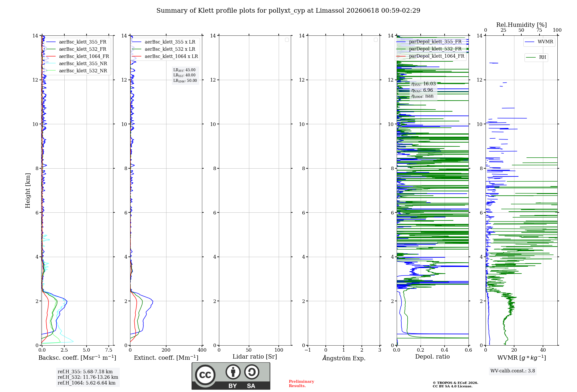Click the ref.H_1064: 5.62-6.64 km text
Image resolution: width=577 pixels, height=392 pixels.
coord(87,383)
